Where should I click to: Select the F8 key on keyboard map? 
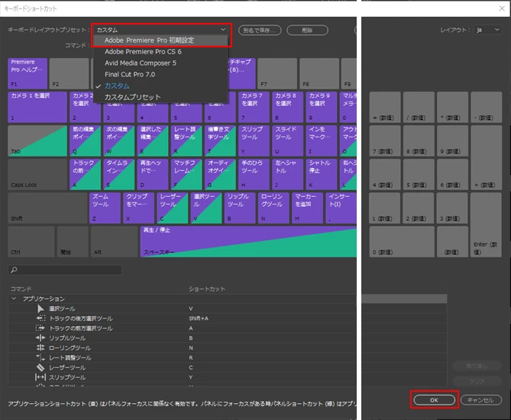coord(319,73)
